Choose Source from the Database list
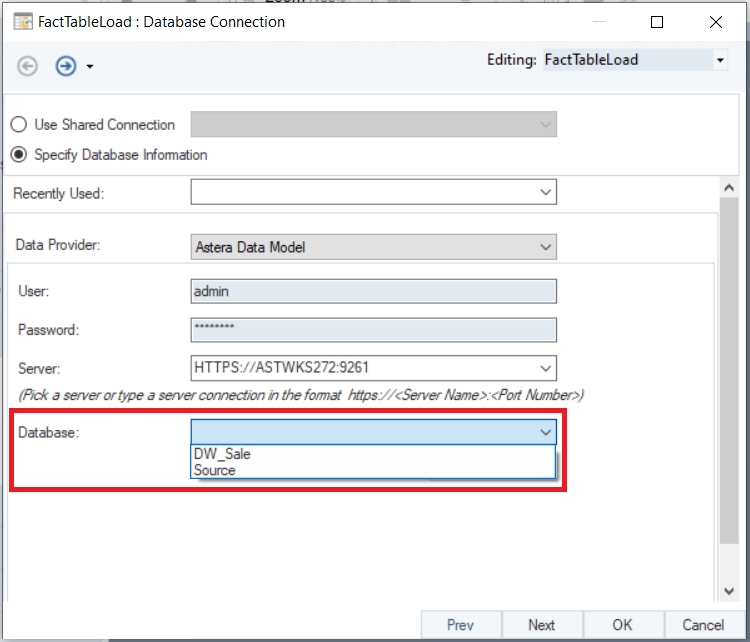 [x=215, y=470]
